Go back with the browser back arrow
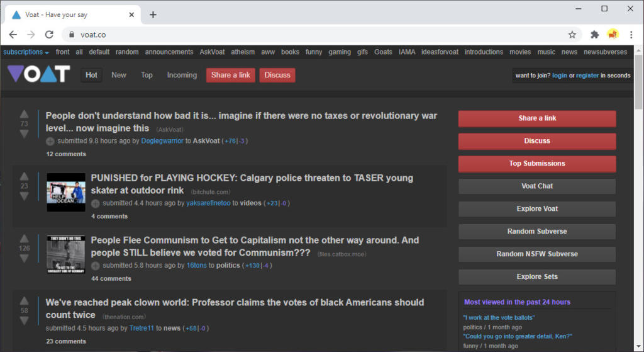Screen dimensions: 644x352 pos(13,35)
